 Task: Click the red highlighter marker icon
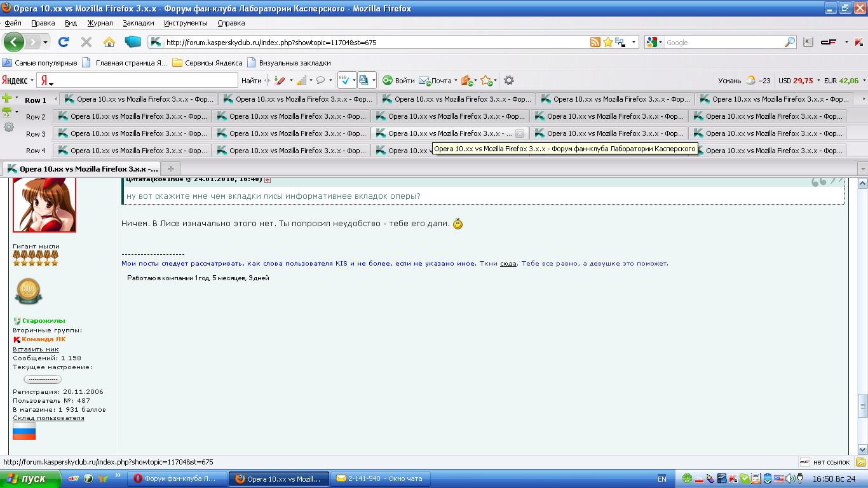pyautogui.click(x=279, y=81)
